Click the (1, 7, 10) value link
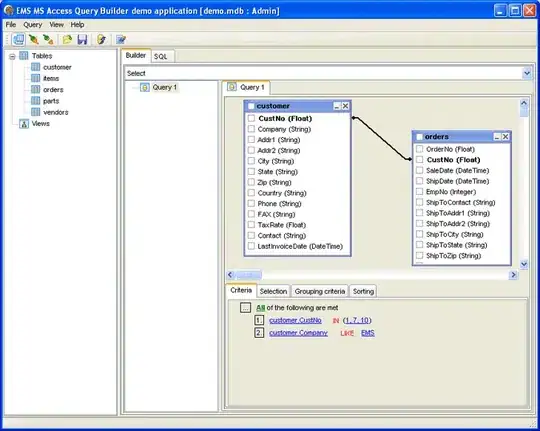The height and width of the screenshot is (431, 540). pyautogui.click(x=357, y=320)
